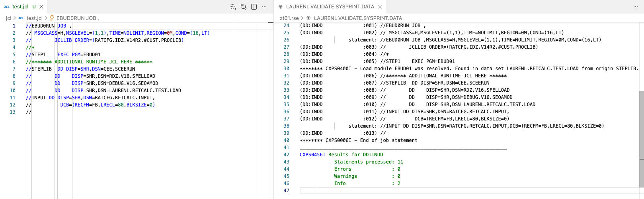
Task: Select the zt01.rse breadcrumb
Action: tap(289, 18)
